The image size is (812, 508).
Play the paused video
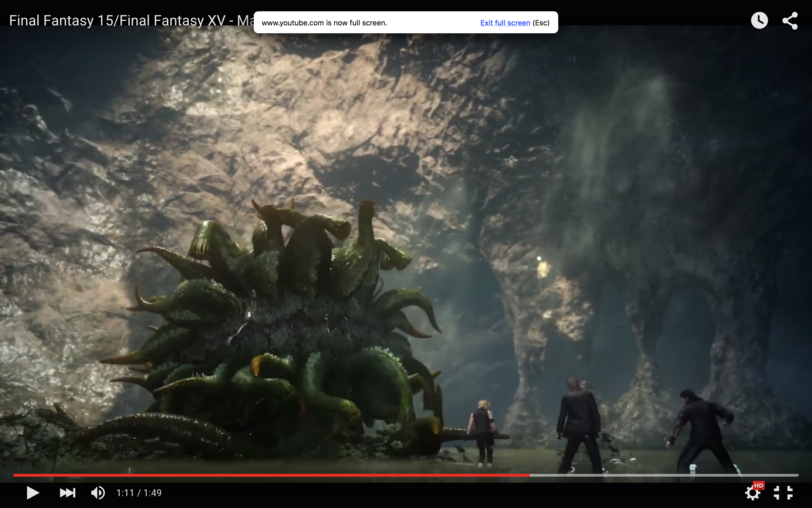click(33, 492)
